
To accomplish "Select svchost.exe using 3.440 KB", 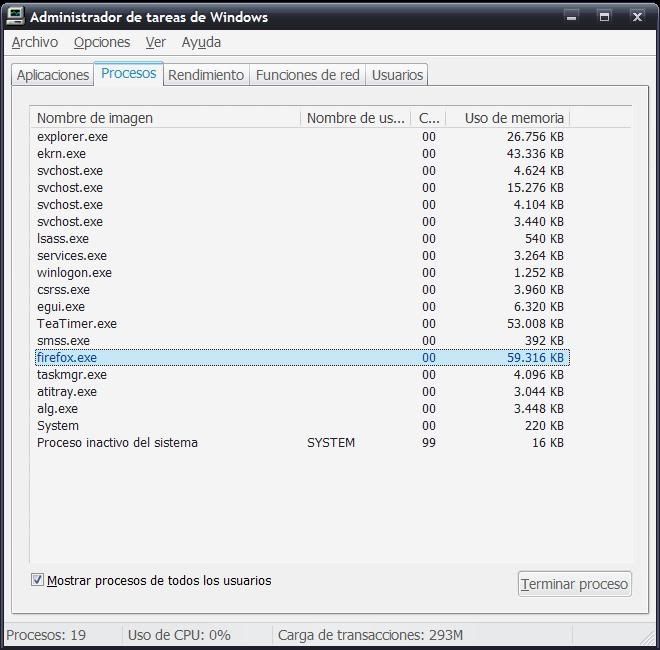I will coord(302,221).
